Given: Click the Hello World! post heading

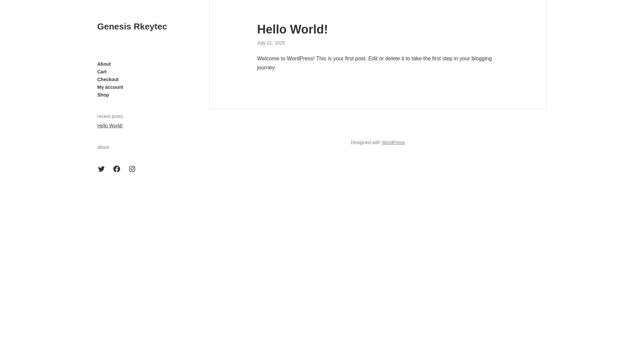Looking at the screenshot, I should coord(292,29).
